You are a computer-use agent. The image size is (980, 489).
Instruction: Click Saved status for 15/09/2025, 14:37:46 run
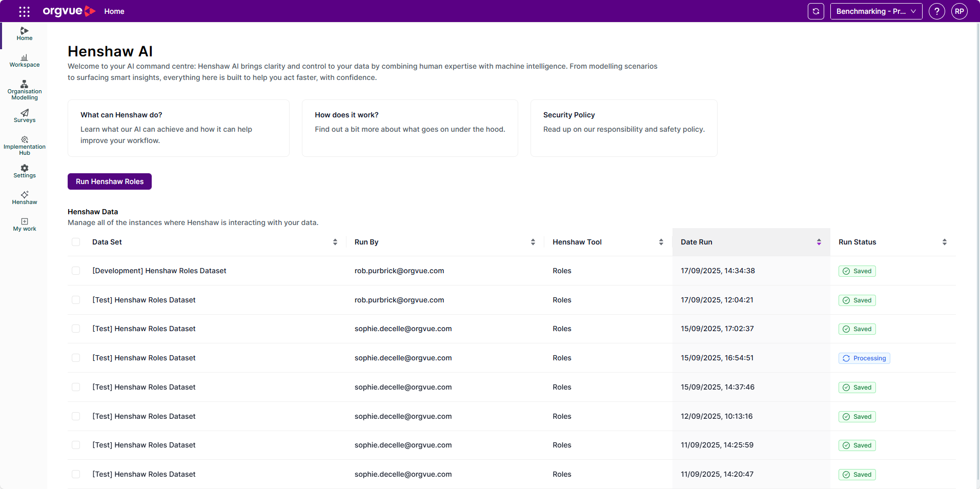[857, 388]
